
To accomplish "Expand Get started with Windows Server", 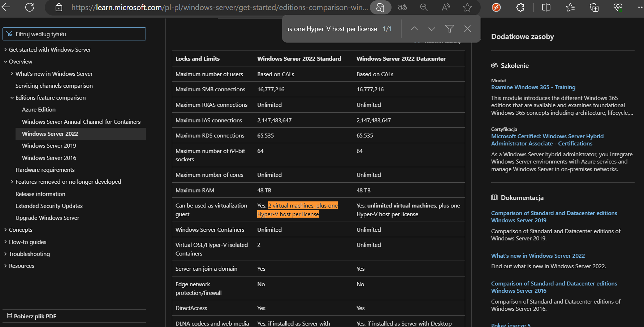I will (x=5, y=50).
